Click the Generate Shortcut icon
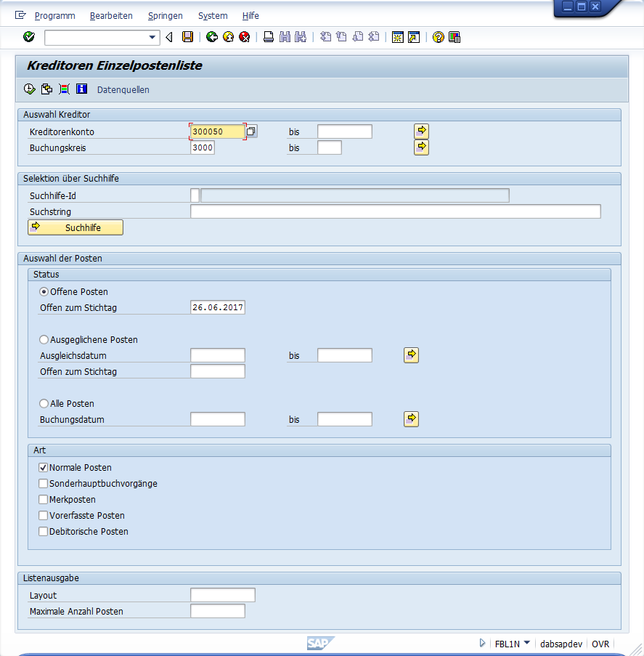The width and height of the screenshot is (644, 656). coord(414,37)
